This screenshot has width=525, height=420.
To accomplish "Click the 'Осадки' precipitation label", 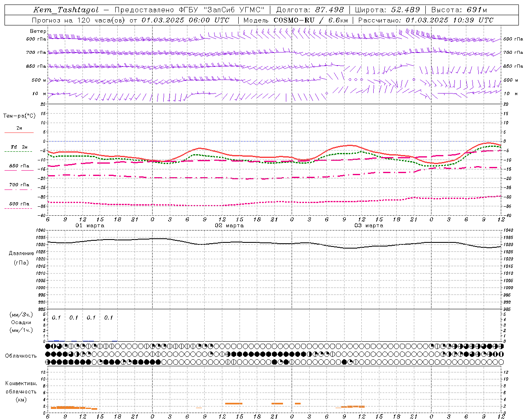I will tap(21, 322).
